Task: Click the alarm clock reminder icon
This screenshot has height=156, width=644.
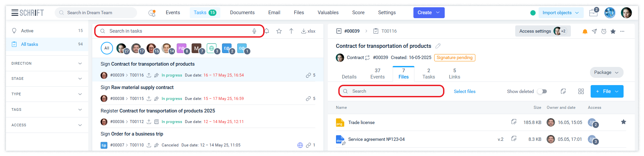Action: tap(603, 31)
